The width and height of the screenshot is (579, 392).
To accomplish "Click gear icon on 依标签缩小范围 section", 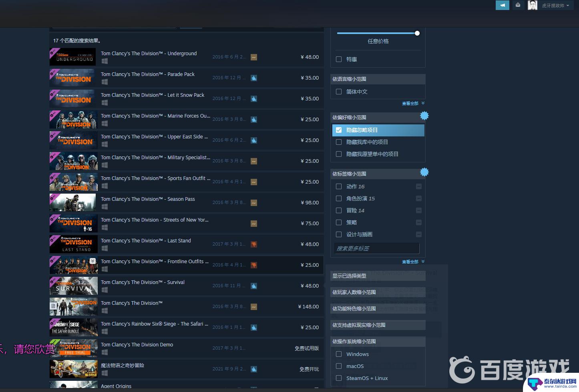I will point(424,172).
